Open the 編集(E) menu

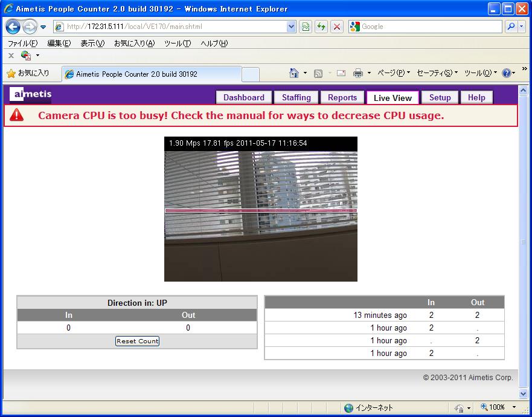(x=59, y=43)
